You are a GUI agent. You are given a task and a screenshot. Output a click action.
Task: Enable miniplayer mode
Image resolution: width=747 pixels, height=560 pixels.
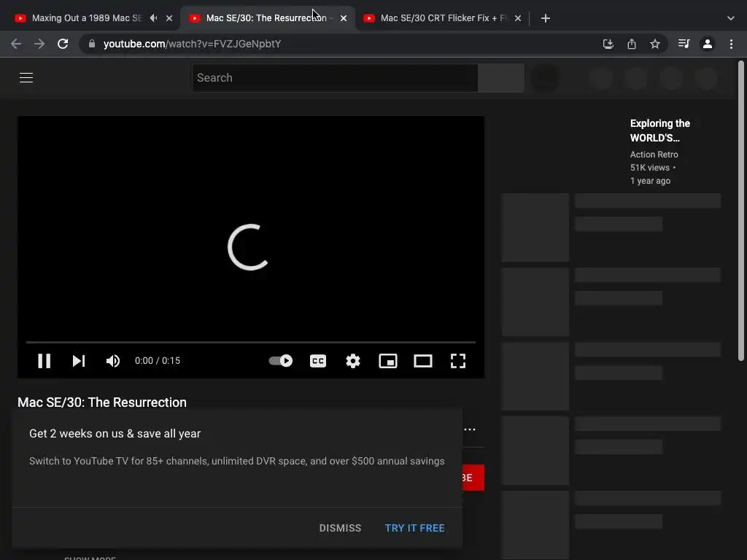tap(388, 361)
